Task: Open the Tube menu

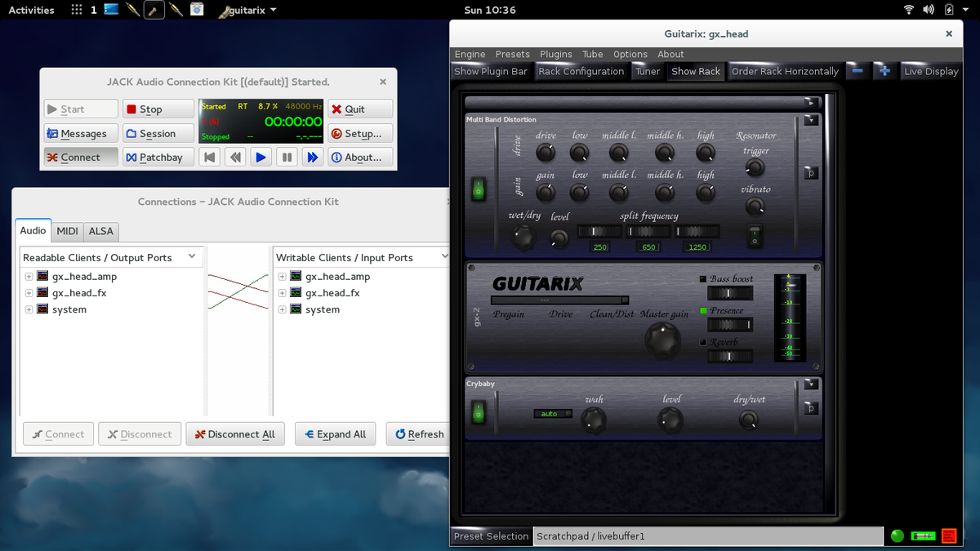Action: click(x=593, y=54)
